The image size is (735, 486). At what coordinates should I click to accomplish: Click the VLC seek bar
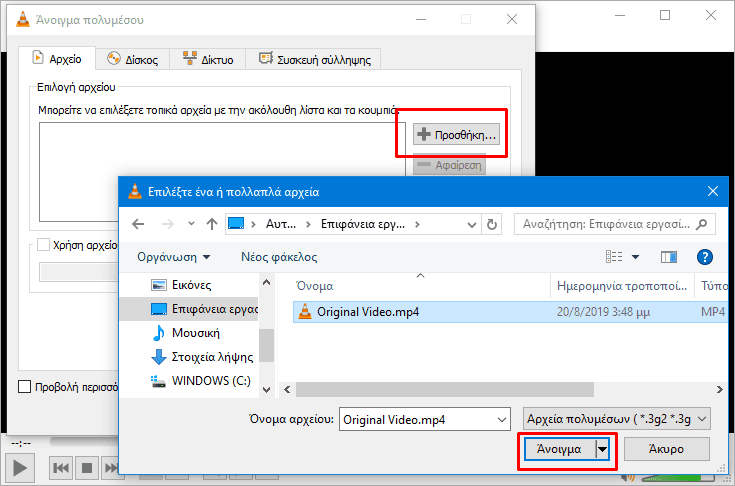point(83,441)
